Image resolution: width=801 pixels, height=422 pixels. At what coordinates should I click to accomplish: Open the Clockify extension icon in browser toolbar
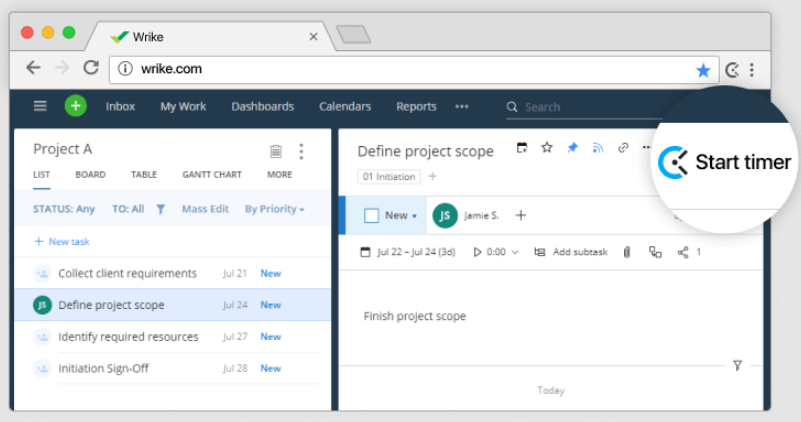[732, 70]
